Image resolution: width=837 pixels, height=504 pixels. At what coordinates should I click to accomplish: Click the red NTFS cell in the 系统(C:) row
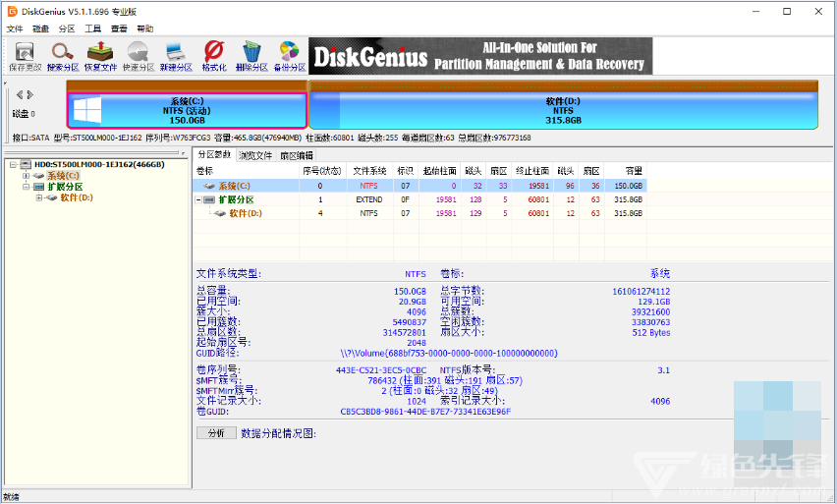click(x=368, y=186)
